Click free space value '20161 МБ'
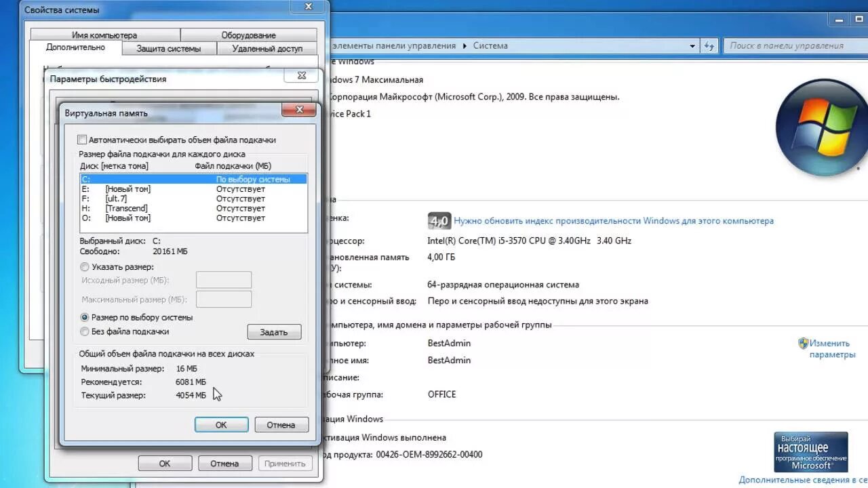868x488 pixels. pyautogui.click(x=170, y=251)
